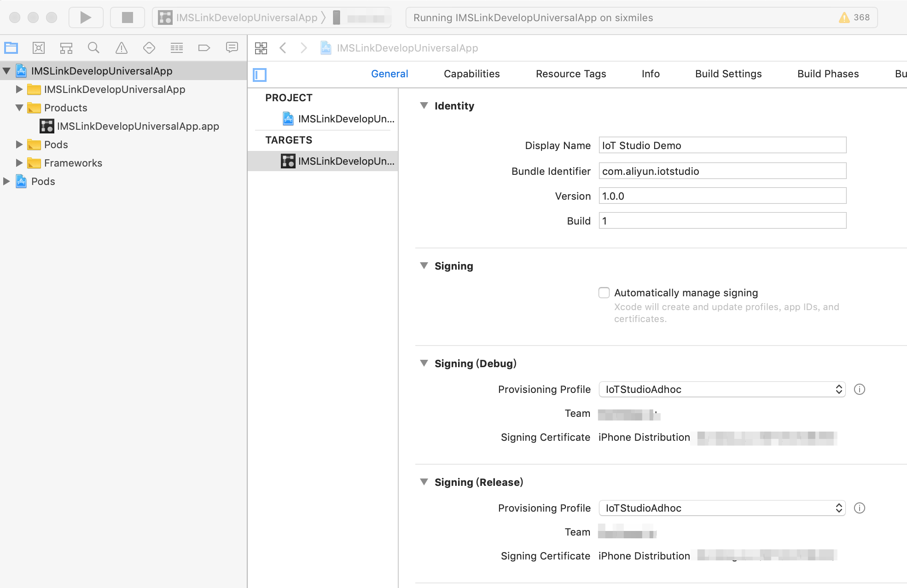This screenshot has width=907, height=588.
Task: Click the Debug provisioning profile info icon
Action: [860, 389]
